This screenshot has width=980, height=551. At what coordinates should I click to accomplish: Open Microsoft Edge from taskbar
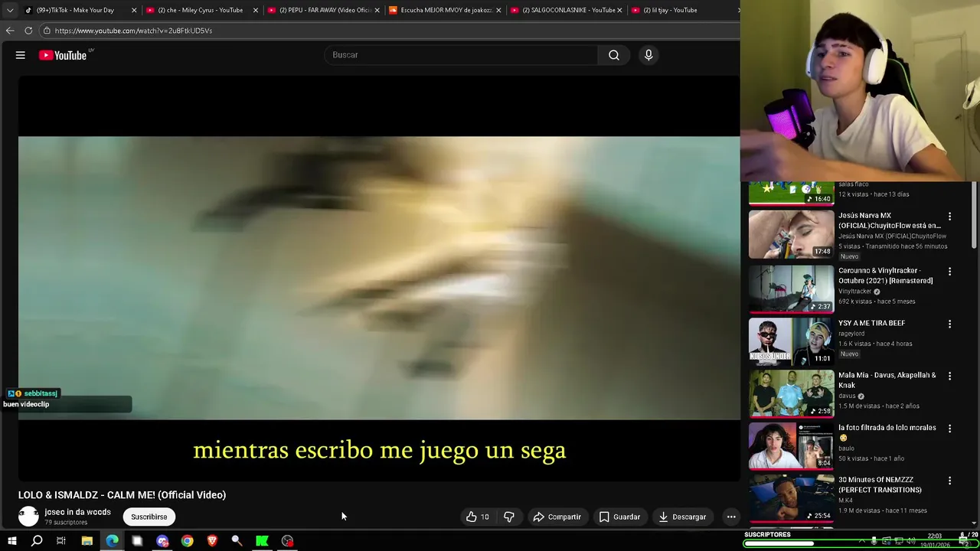pyautogui.click(x=112, y=541)
